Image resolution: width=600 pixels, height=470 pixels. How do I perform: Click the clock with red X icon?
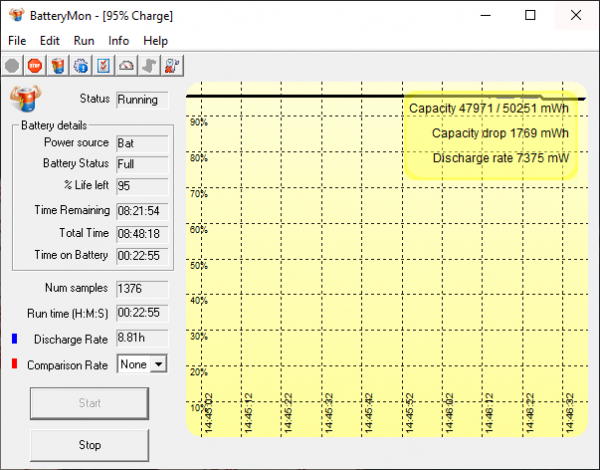point(172,65)
